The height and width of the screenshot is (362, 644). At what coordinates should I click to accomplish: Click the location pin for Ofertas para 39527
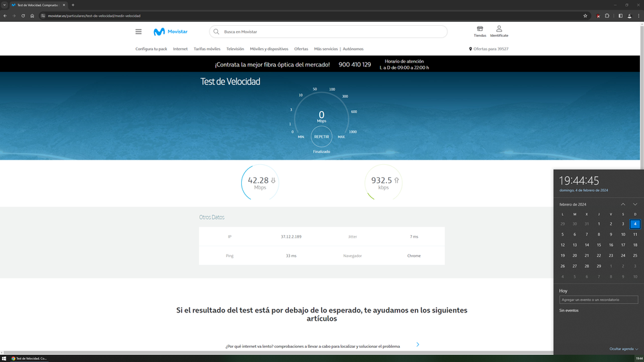(471, 49)
